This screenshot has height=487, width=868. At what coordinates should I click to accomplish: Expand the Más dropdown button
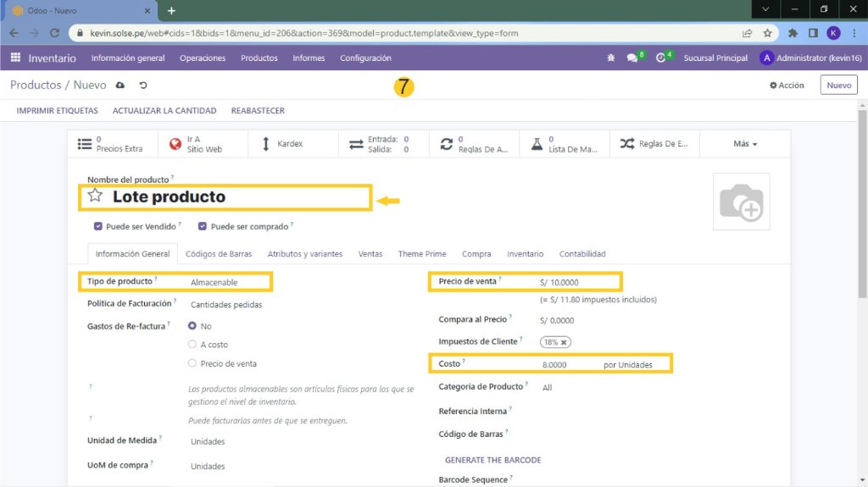(745, 144)
